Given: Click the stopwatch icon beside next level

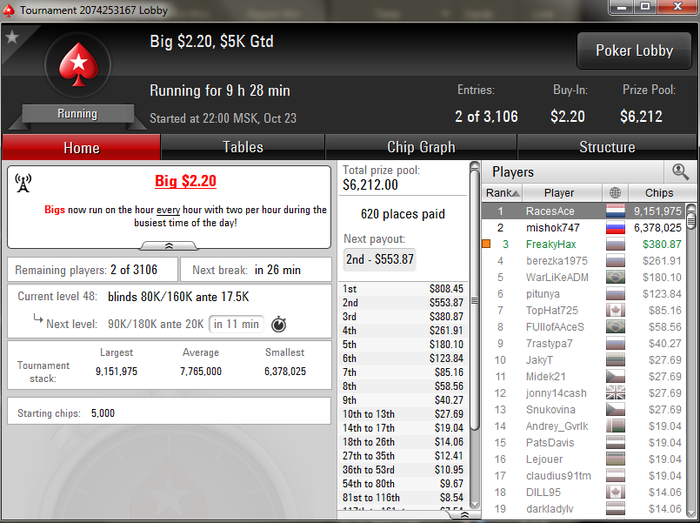Looking at the screenshot, I should click(x=279, y=324).
